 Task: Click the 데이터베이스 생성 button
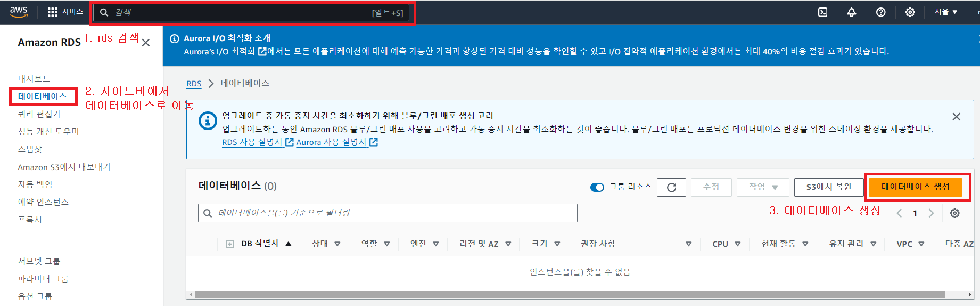point(916,187)
